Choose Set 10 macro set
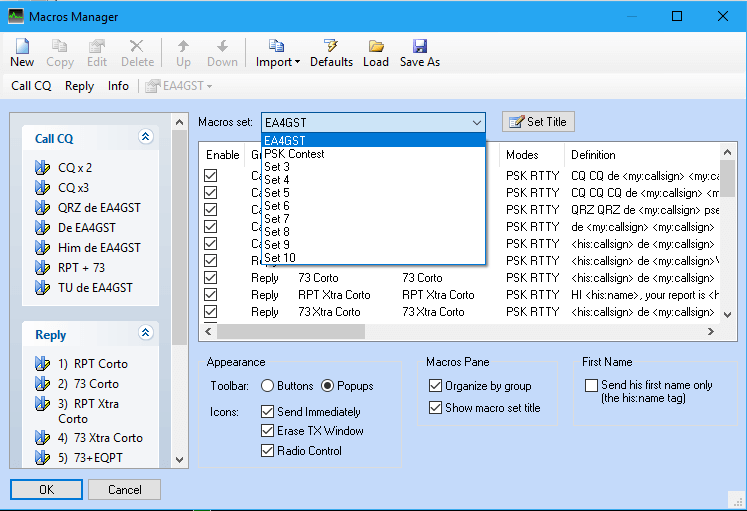The image size is (747, 511). point(374,258)
